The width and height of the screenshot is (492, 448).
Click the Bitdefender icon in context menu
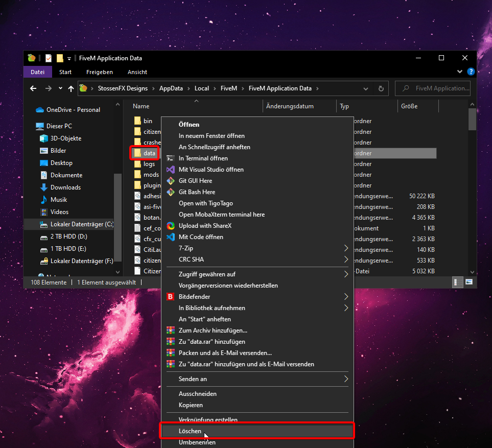(171, 297)
